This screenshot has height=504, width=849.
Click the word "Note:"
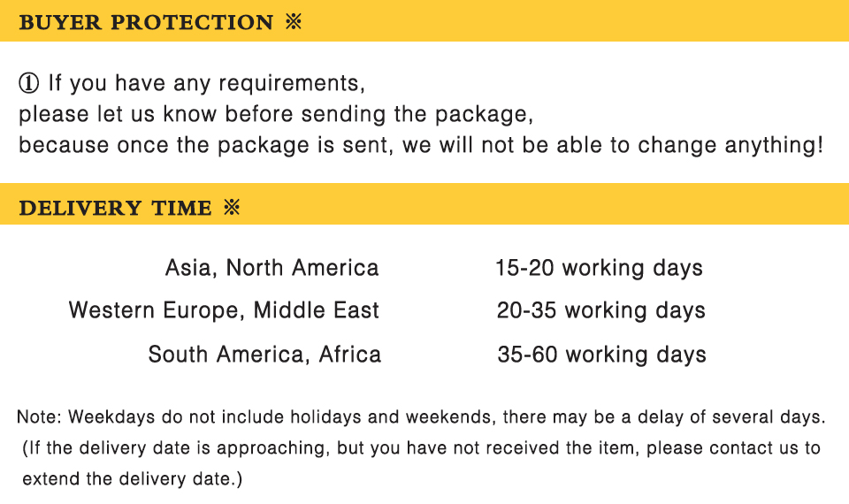39,416
